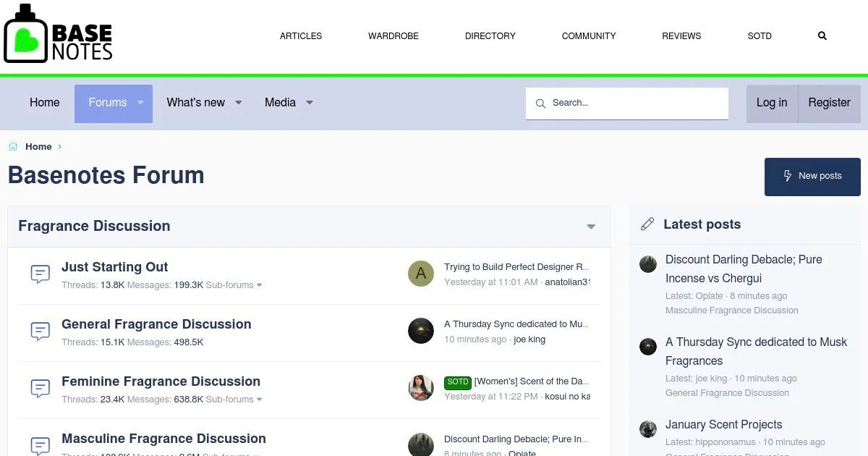Expand the What's new dropdown arrow
Viewport: 868px width, 456px height.
(238, 103)
